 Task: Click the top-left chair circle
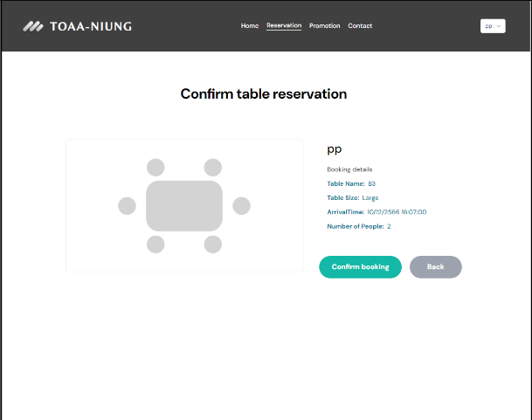[x=155, y=168]
